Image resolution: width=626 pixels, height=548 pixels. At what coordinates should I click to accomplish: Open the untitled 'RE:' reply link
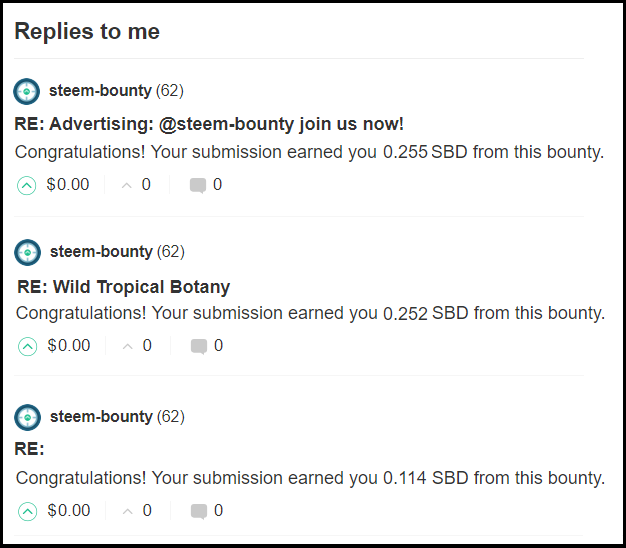coord(30,449)
